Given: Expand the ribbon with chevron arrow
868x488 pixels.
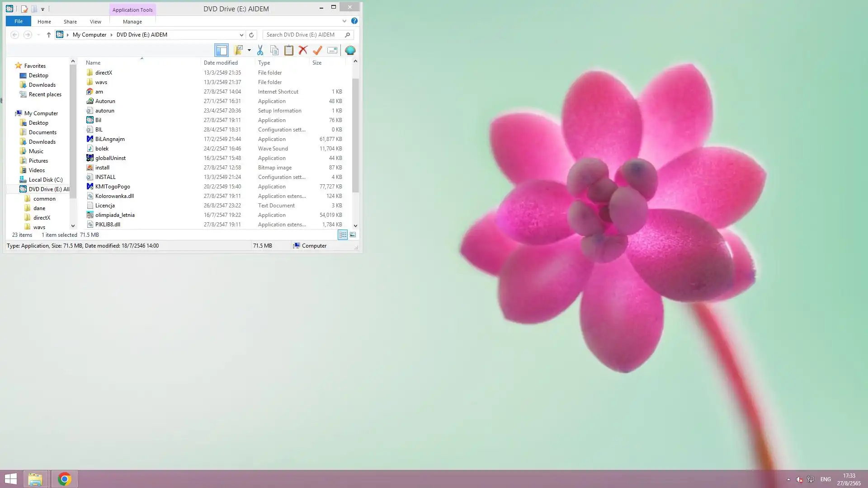Looking at the screenshot, I should [x=344, y=21].
